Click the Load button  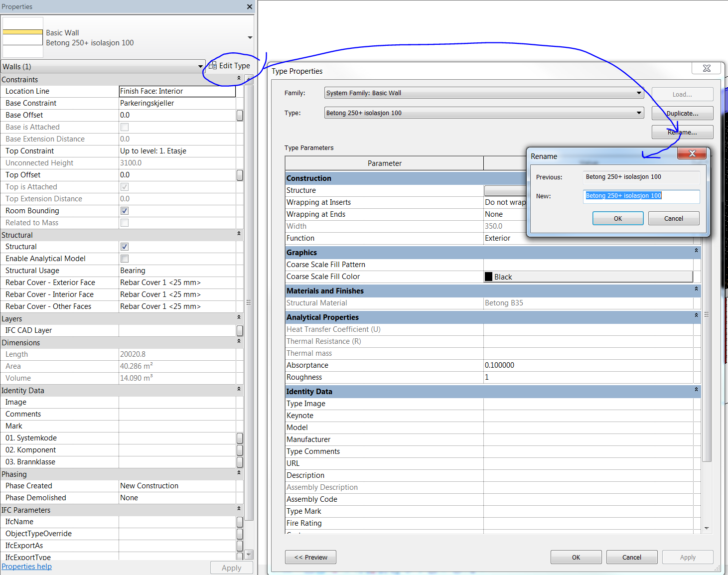(682, 94)
